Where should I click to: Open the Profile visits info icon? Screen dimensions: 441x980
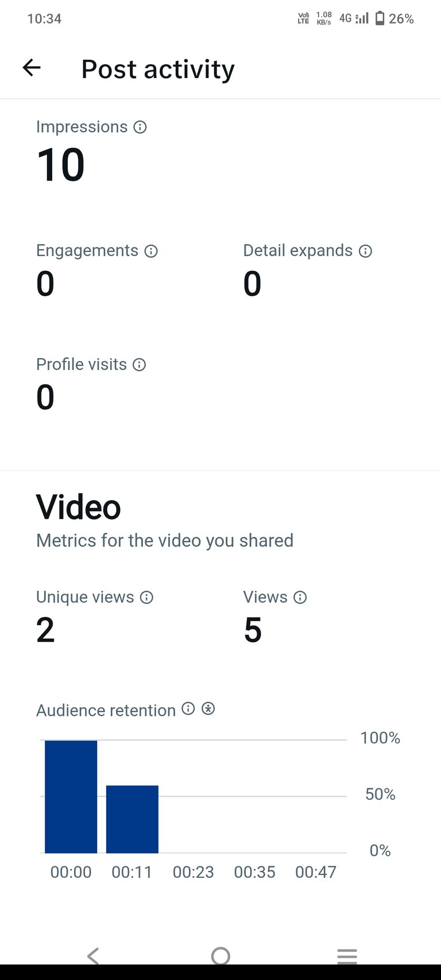139,365
